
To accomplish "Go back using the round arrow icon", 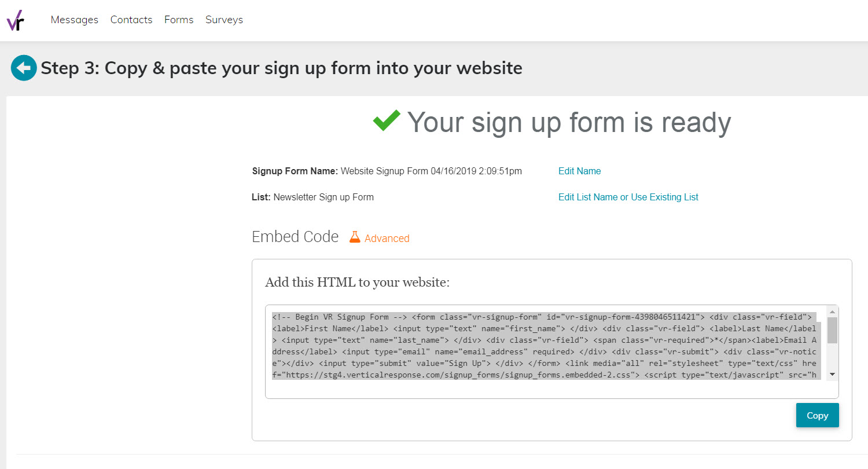I will (24, 68).
